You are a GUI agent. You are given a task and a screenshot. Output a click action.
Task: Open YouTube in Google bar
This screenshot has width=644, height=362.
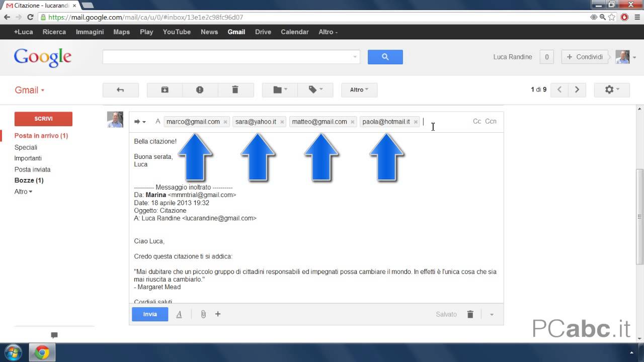click(177, 32)
